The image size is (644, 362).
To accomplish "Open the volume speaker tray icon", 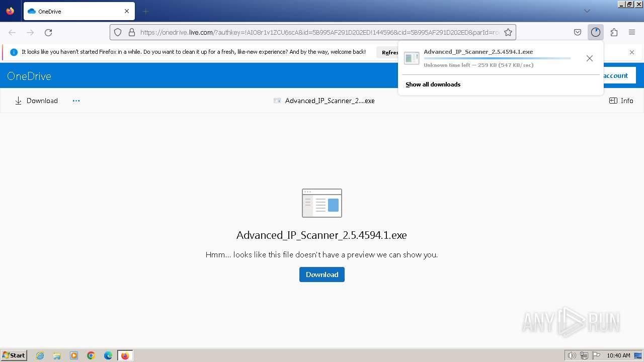I will (572, 355).
